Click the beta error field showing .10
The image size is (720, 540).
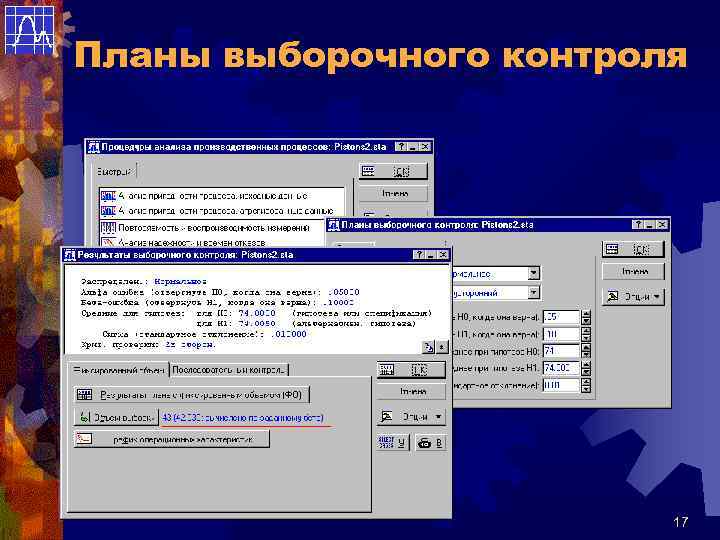(x=561, y=334)
